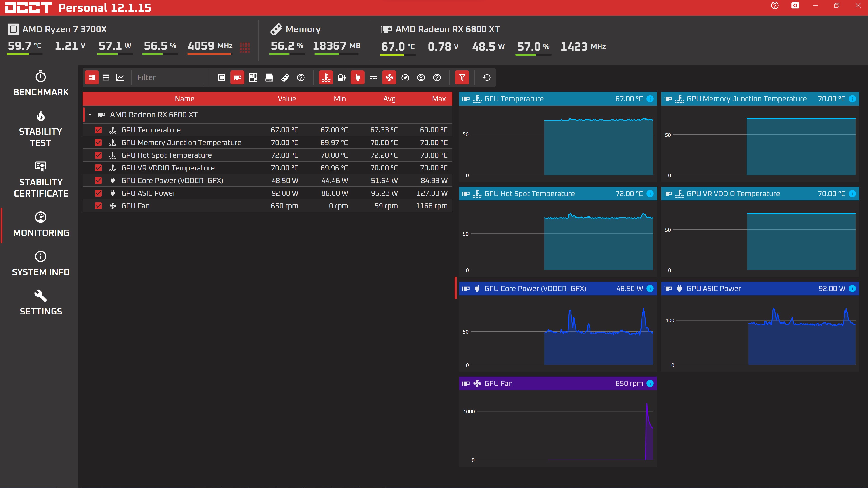Sort table by Min column header
Screen dimensions: 868x488
340,99
